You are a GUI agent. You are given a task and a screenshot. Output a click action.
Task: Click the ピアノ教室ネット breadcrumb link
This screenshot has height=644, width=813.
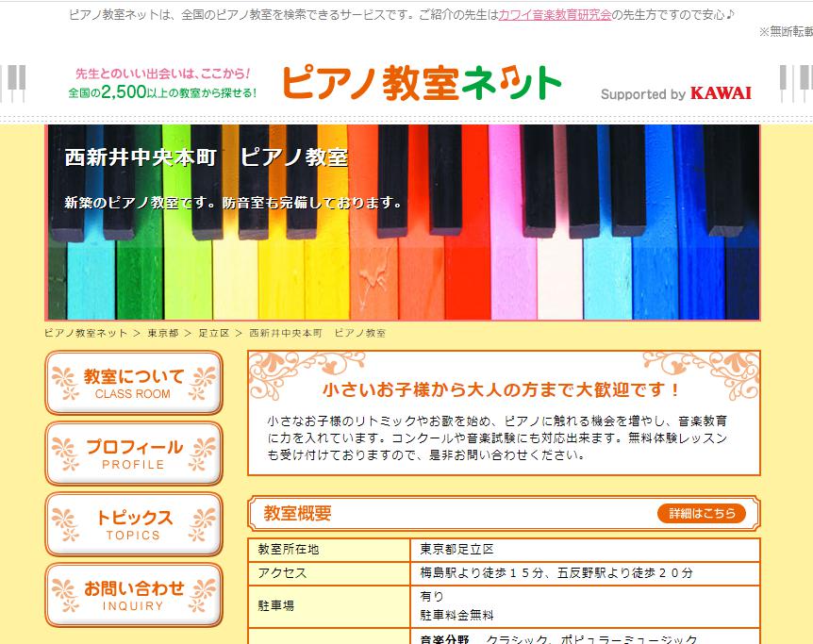tap(86, 334)
